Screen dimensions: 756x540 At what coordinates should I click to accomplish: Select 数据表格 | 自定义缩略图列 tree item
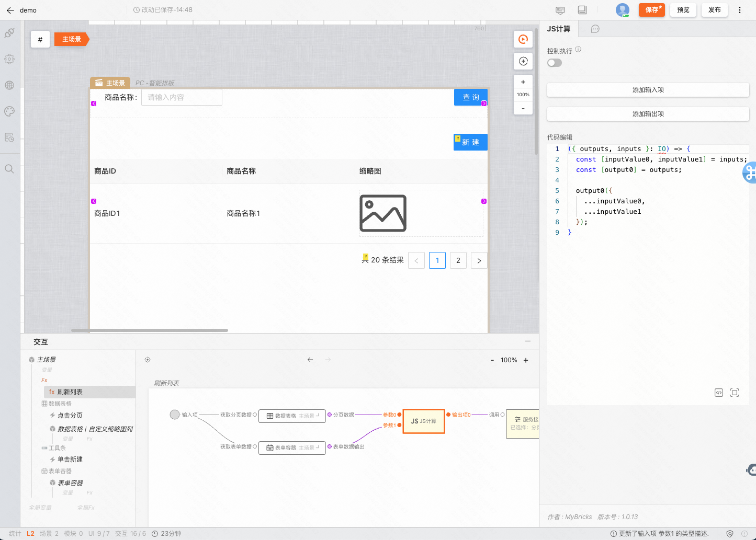91,429
